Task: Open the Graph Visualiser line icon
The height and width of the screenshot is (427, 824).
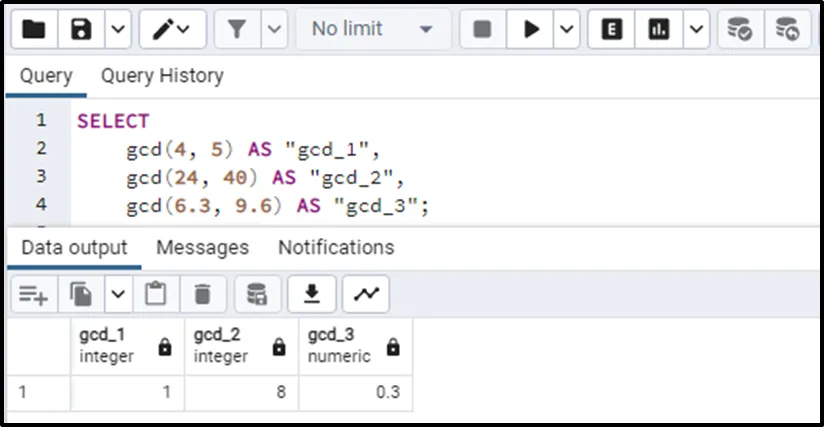Action: click(x=366, y=294)
